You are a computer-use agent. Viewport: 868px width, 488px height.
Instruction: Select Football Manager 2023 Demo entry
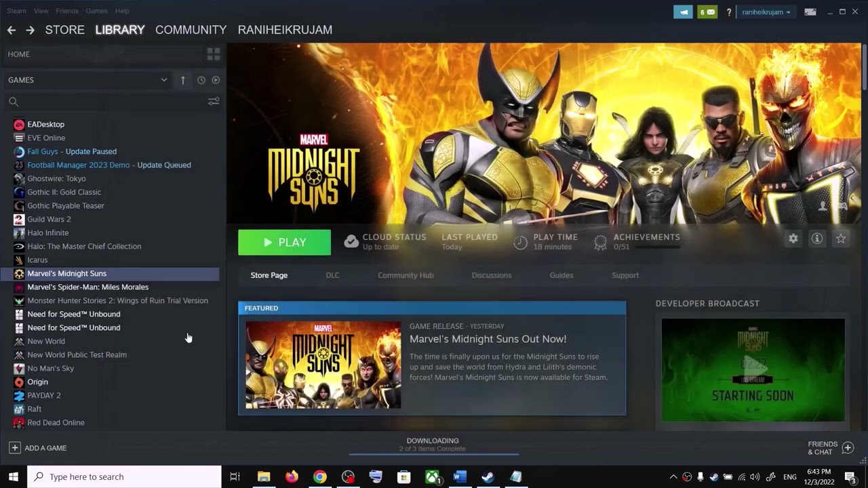(x=110, y=165)
